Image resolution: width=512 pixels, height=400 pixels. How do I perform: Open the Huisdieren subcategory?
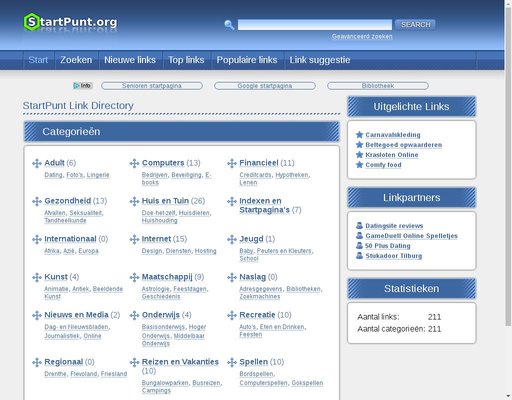point(195,213)
